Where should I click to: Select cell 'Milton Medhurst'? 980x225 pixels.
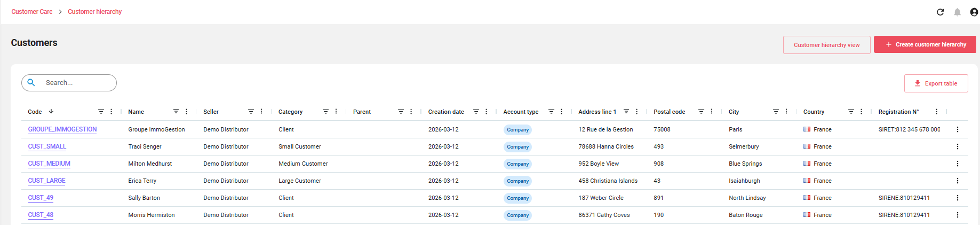pos(150,164)
